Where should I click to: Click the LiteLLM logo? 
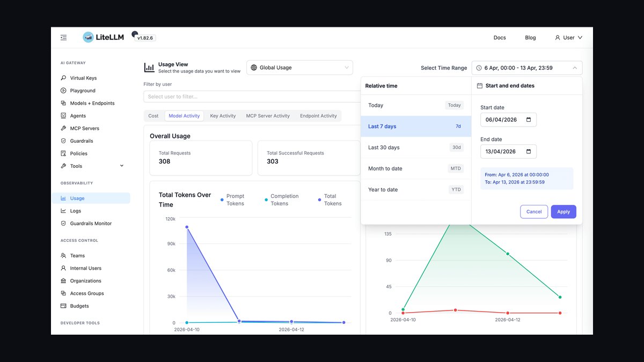(105, 38)
